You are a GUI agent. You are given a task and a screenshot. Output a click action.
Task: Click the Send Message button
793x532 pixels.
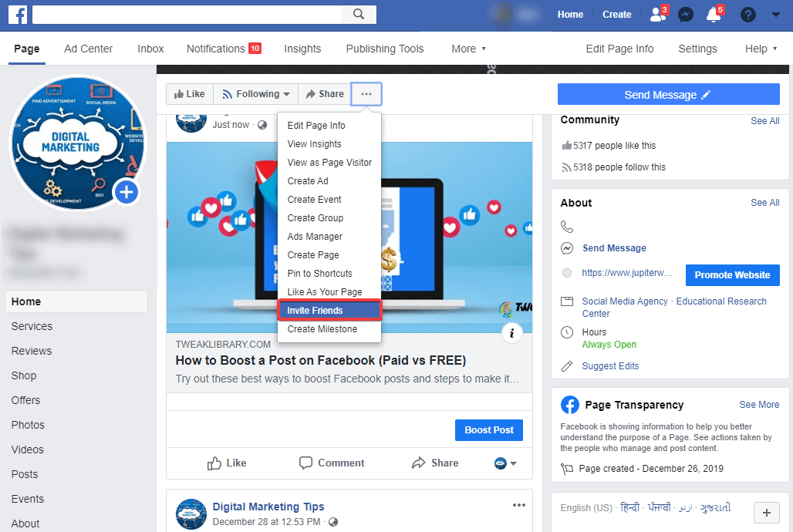click(x=668, y=93)
